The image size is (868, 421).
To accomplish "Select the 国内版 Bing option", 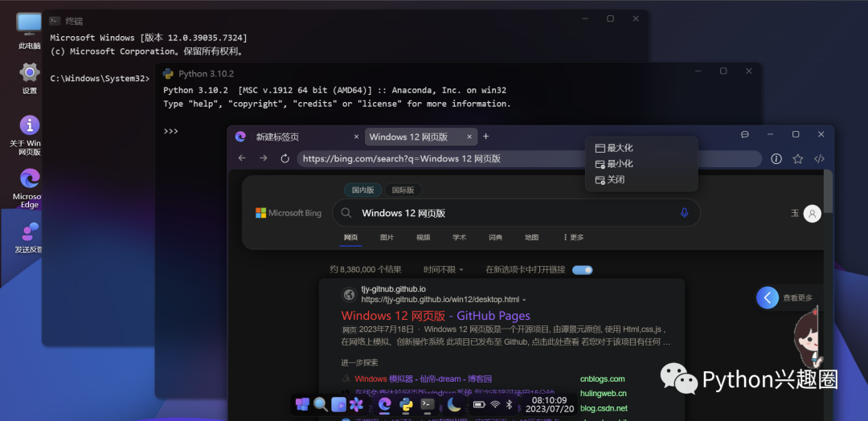I will [362, 190].
